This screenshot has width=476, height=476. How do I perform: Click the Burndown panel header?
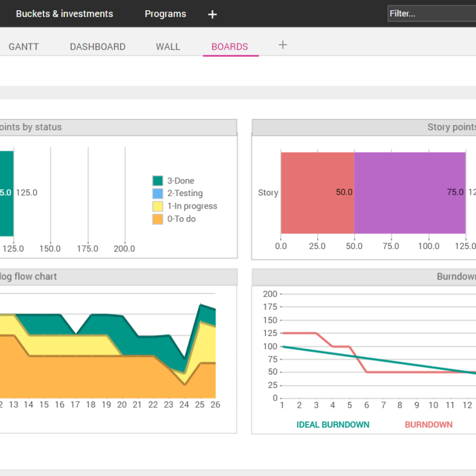pyautogui.click(x=364, y=276)
